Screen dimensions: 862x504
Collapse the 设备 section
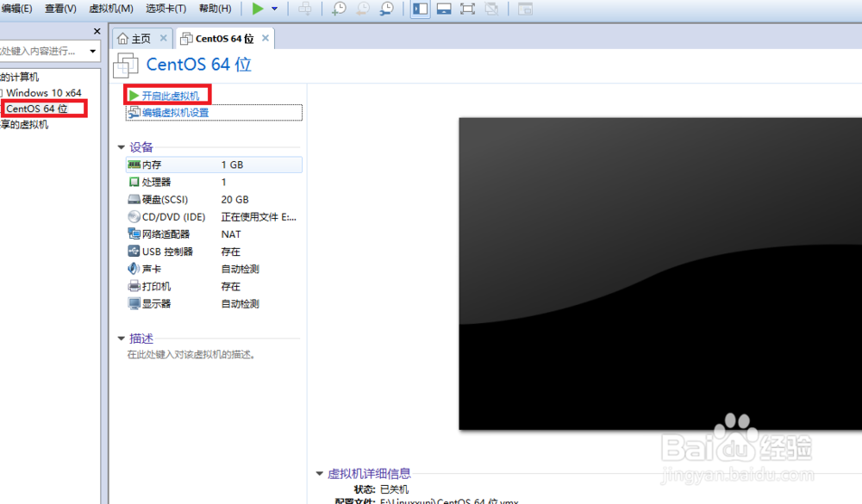(x=122, y=147)
